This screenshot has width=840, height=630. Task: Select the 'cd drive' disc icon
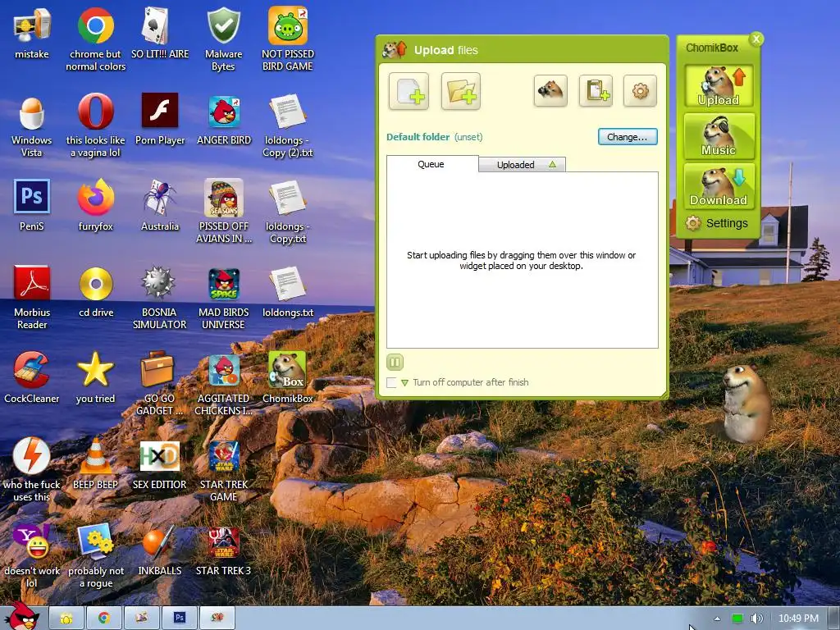(96, 292)
